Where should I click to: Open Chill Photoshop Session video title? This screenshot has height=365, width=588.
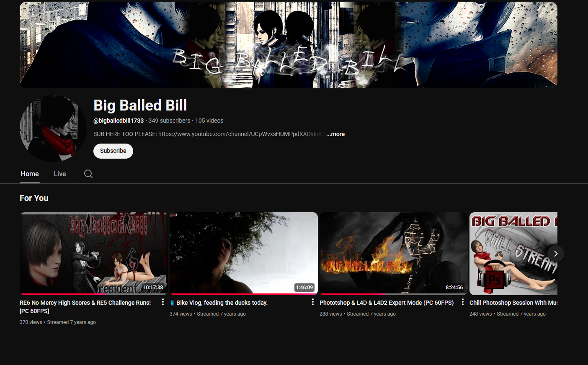tap(513, 303)
